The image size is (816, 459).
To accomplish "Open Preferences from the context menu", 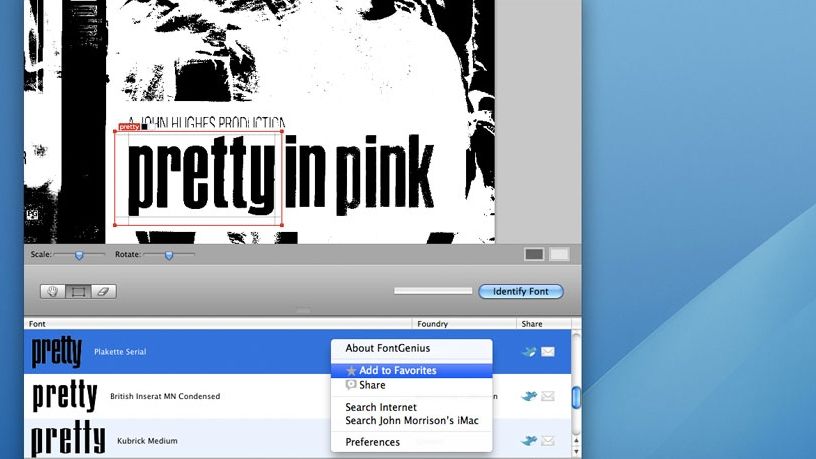I will pyautogui.click(x=373, y=442).
